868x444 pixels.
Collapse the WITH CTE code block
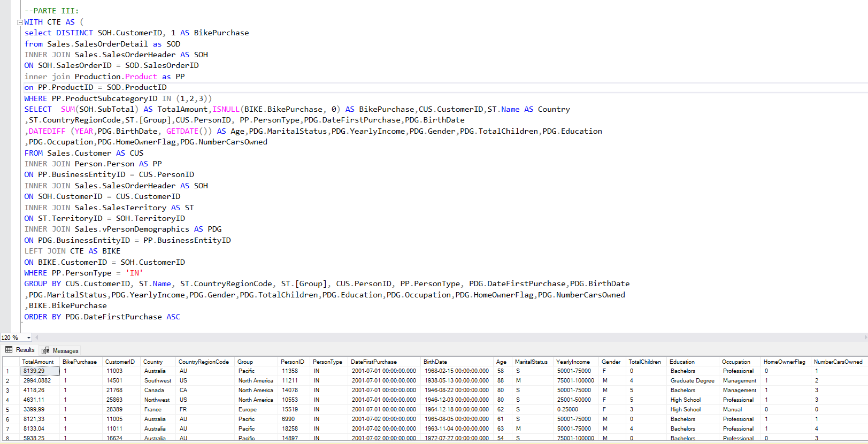pyautogui.click(x=20, y=22)
